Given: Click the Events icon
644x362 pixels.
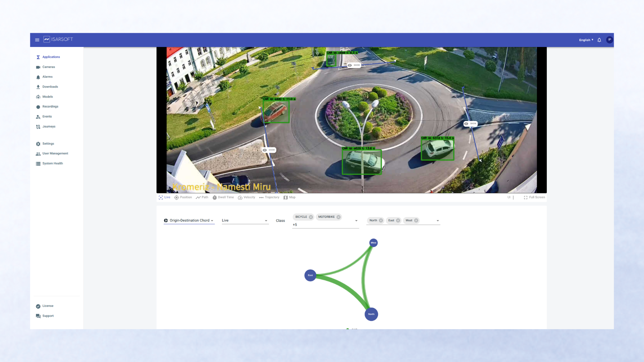Looking at the screenshot, I should [x=38, y=117].
